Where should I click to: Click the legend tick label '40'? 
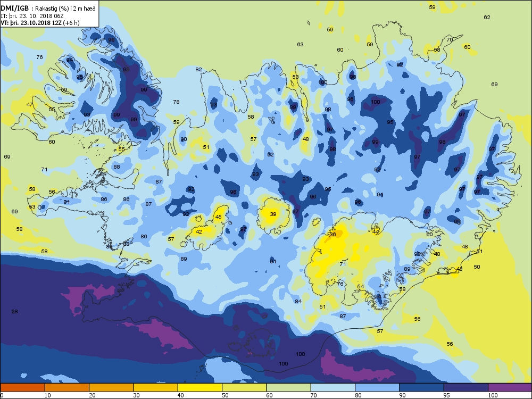pos(181,395)
